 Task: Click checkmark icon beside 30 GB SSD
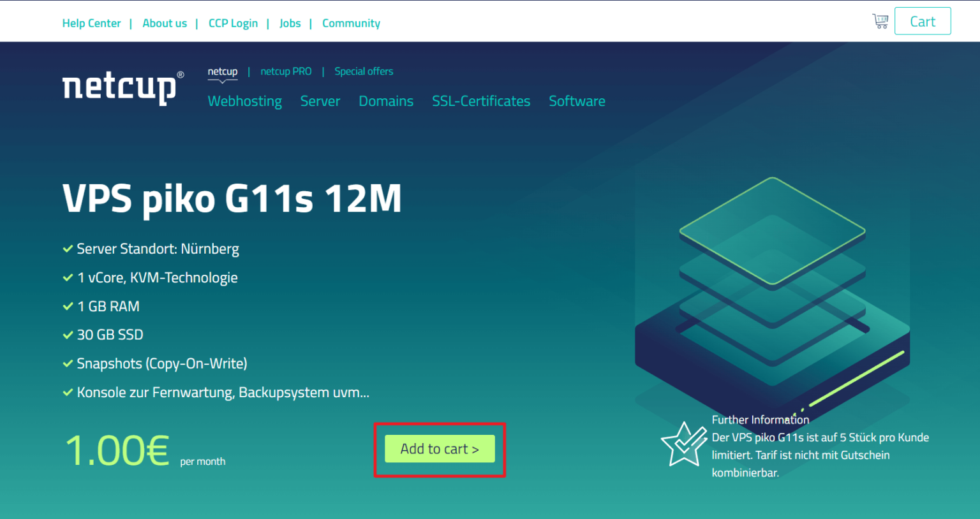(x=68, y=335)
